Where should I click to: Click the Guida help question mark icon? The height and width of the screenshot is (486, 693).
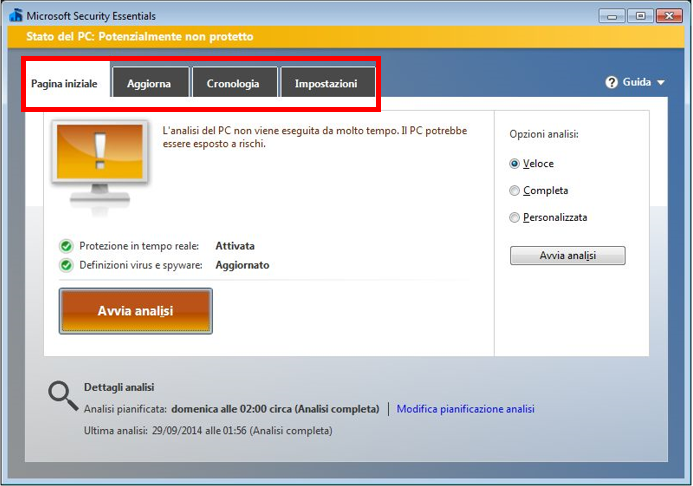coord(611,82)
